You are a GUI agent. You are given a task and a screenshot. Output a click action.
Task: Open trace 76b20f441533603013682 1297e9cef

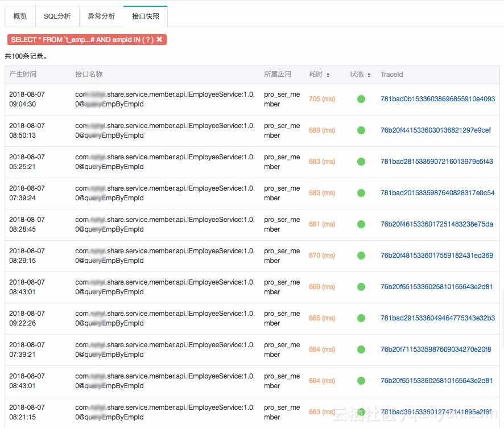[436, 130]
